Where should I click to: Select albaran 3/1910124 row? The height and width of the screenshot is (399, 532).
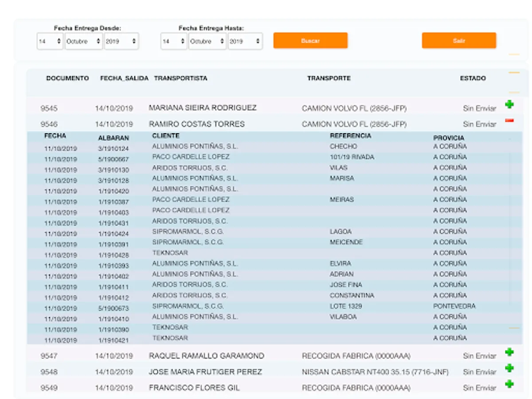(x=113, y=149)
